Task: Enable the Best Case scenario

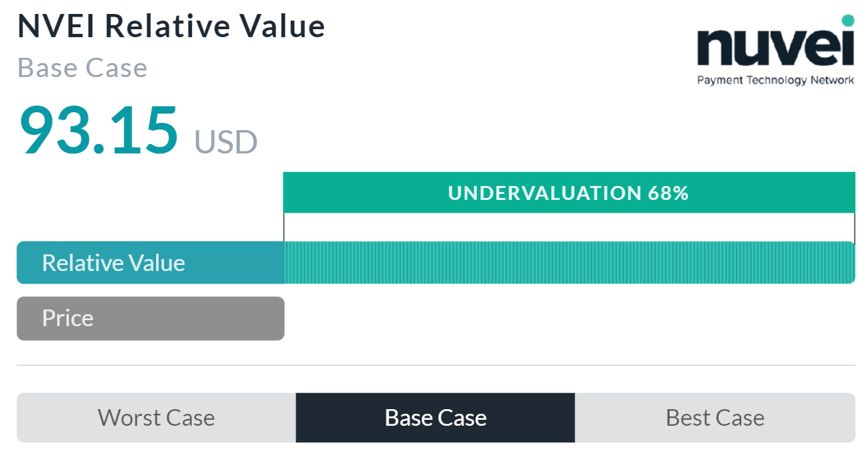Action: pyautogui.click(x=715, y=418)
